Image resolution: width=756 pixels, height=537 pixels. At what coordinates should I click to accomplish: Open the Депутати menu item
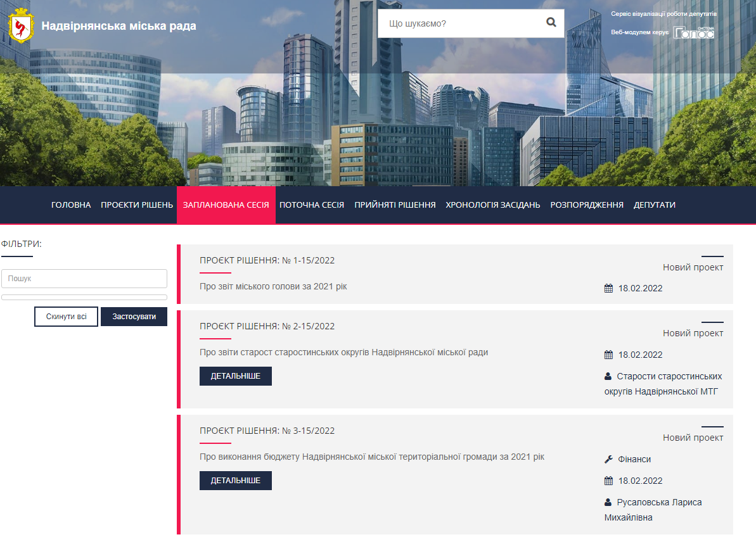[x=654, y=205]
